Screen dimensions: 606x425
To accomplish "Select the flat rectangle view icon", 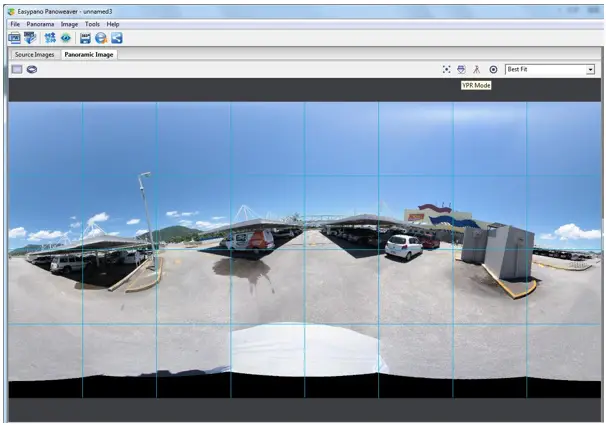I will pyautogui.click(x=17, y=69).
